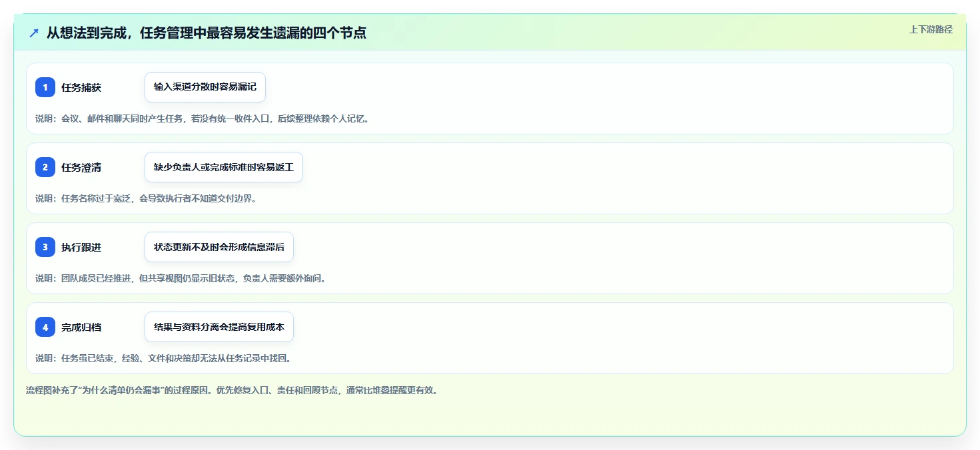980x450 pixels.
Task: Click the description starting 团队成员已经推进
Action: coord(181,278)
